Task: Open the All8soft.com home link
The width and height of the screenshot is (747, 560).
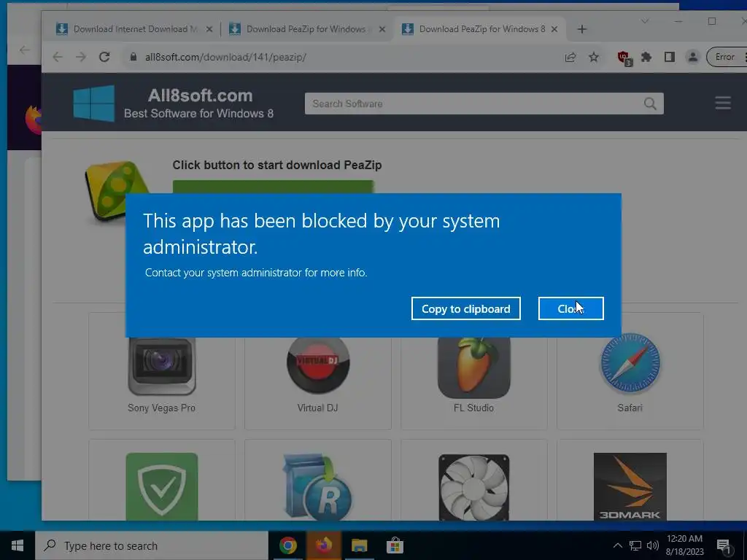Action: [x=200, y=96]
